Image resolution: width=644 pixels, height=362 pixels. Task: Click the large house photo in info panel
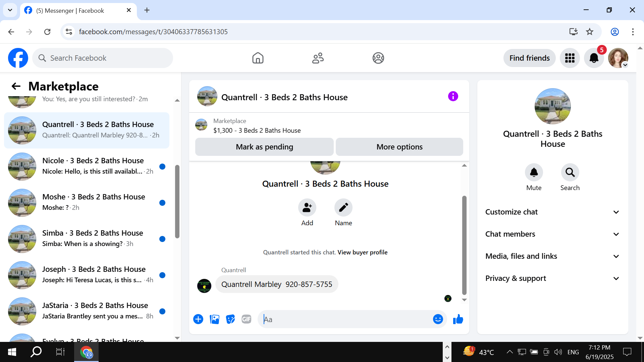[552, 106]
